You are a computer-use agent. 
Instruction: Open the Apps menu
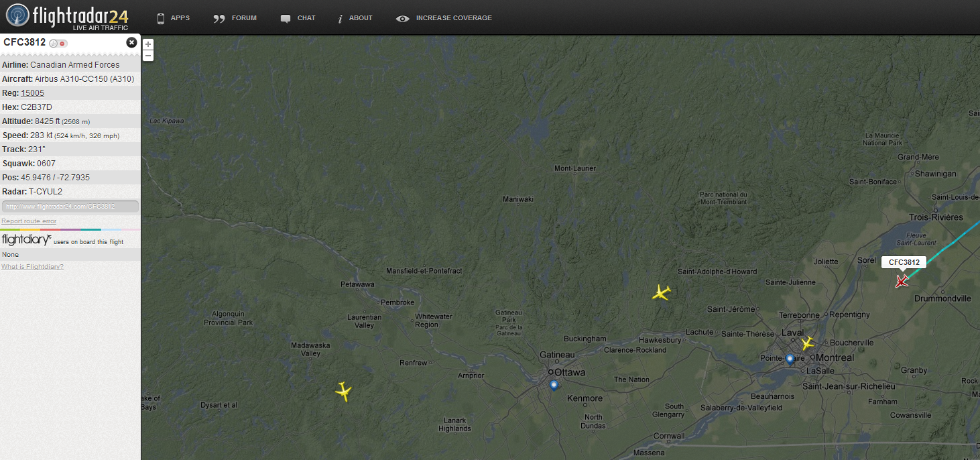173,18
